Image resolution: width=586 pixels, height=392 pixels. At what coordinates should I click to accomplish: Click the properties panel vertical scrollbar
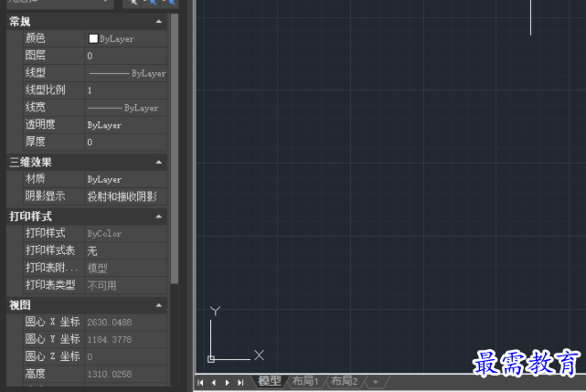pos(175,149)
